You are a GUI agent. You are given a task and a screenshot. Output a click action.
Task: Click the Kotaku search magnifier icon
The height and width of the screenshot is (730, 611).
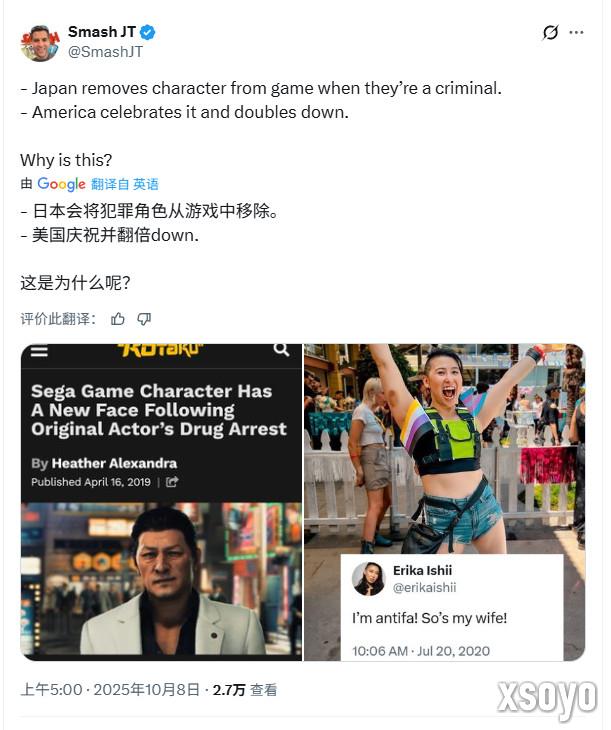(x=281, y=349)
